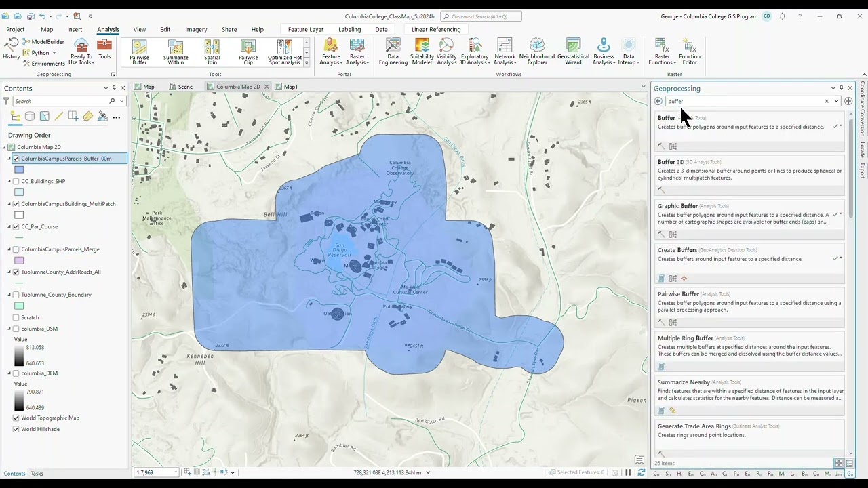Open the Insert ribbon tab
Screen dimensions: 868x488
pyautogui.click(x=75, y=29)
